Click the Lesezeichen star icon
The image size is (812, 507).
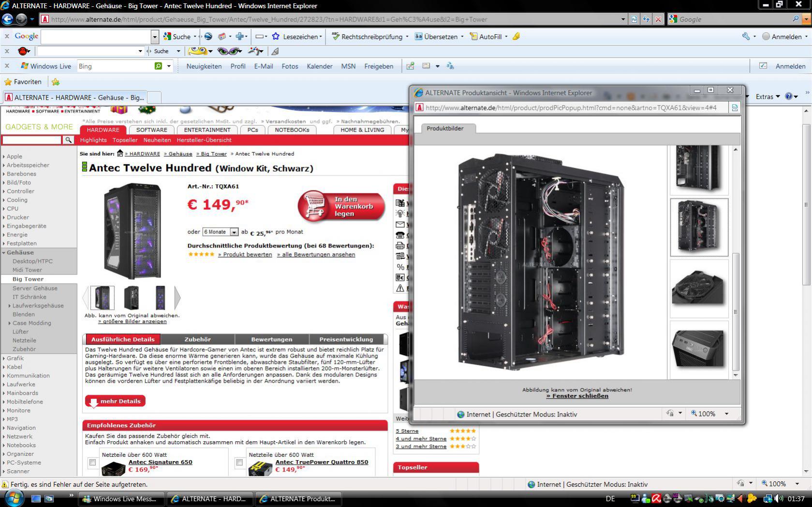pyautogui.click(x=276, y=36)
